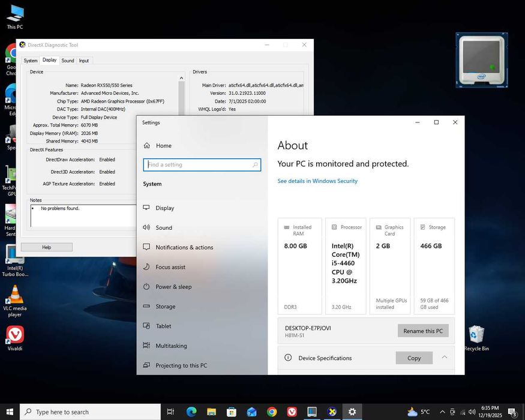Open Intel(R) Turbo Boost desktop shortcut
The width and height of the screenshot is (525, 420).
pyautogui.click(x=15, y=260)
